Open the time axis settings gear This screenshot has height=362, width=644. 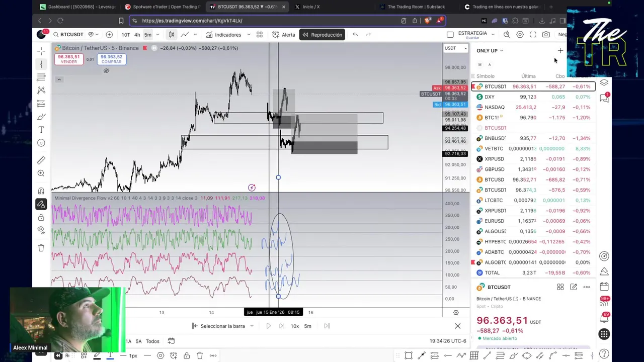(x=456, y=312)
